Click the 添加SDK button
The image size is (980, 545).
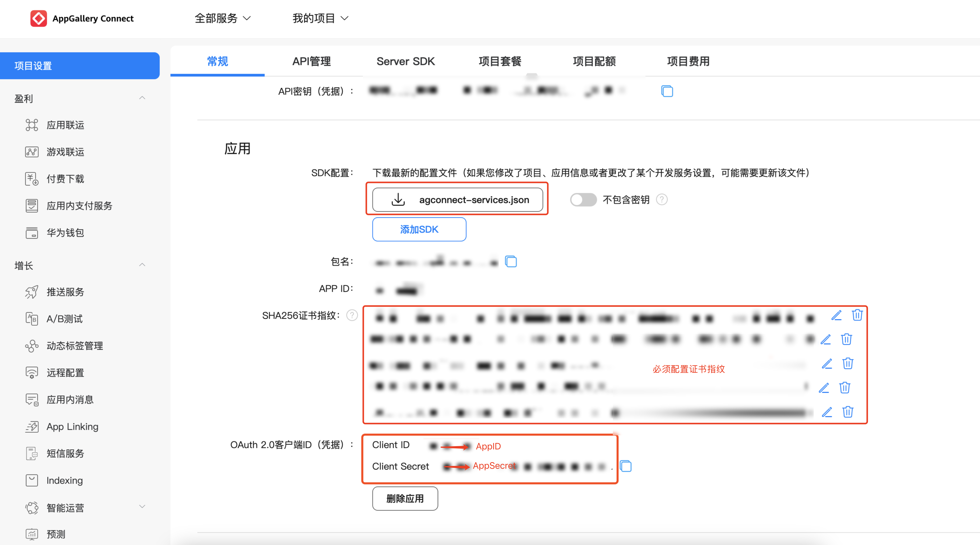pyautogui.click(x=419, y=230)
